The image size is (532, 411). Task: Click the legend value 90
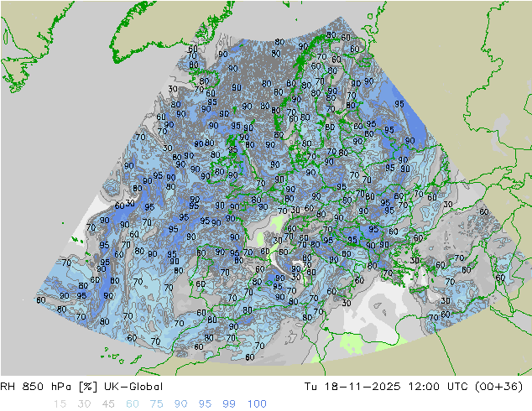click(180, 404)
